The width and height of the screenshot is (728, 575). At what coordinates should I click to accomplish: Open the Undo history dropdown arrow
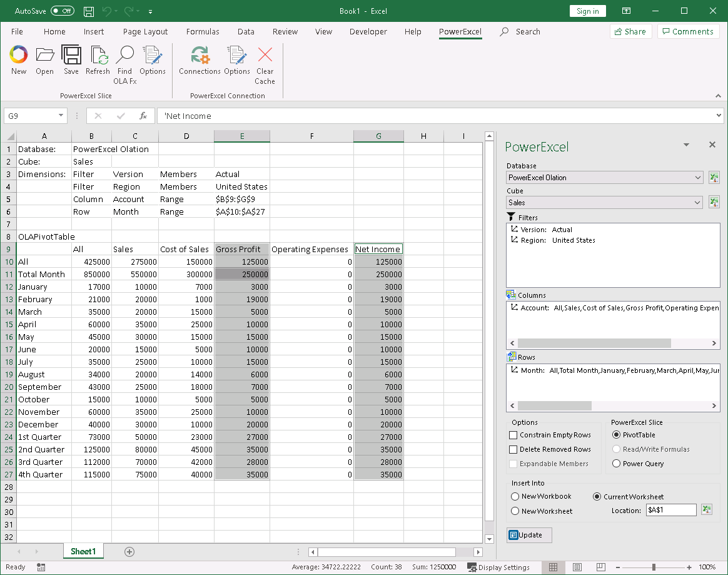(x=116, y=11)
